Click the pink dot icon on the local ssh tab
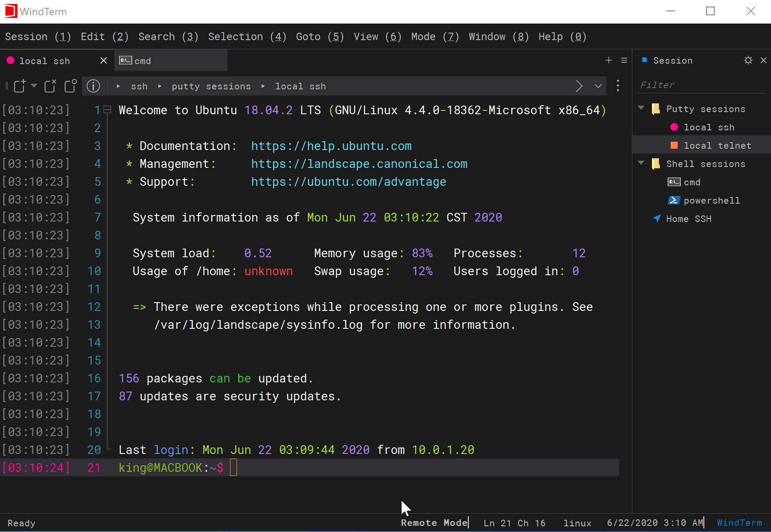This screenshot has width=771, height=532. point(10,61)
